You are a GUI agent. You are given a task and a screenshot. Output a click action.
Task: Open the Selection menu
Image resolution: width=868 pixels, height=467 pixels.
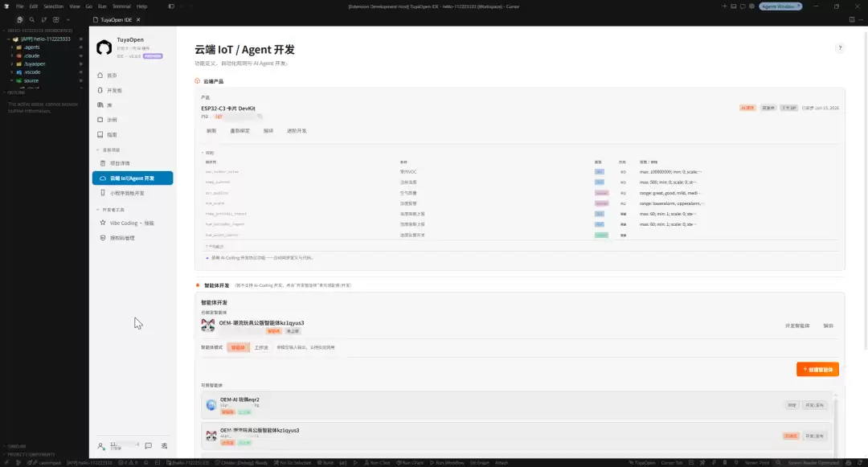[x=54, y=6]
